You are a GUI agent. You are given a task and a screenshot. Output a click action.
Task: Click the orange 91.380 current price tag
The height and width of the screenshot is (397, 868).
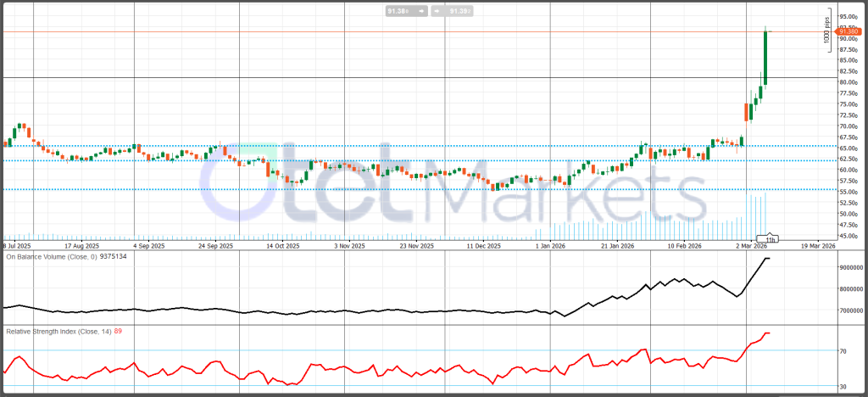(849, 31)
